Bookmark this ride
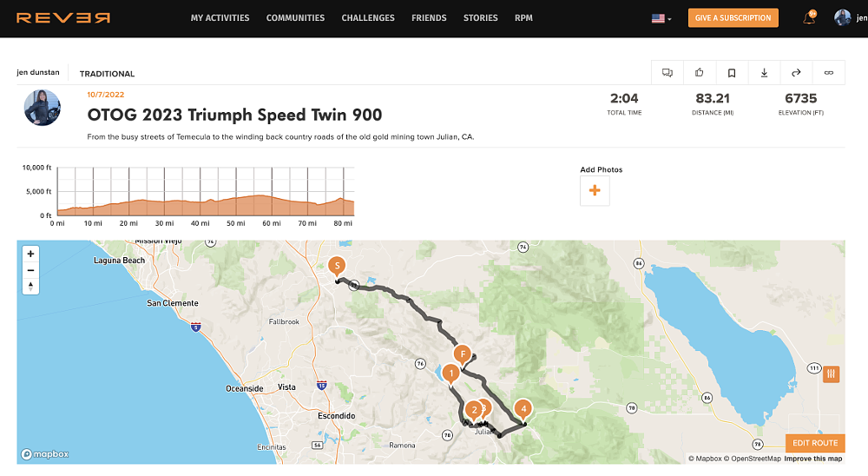 tap(731, 73)
